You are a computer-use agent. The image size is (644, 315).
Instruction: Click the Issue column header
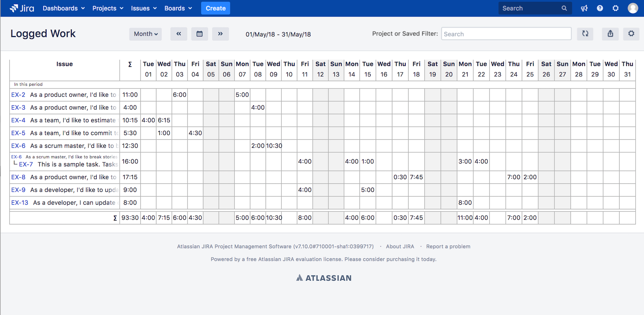point(64,64)
